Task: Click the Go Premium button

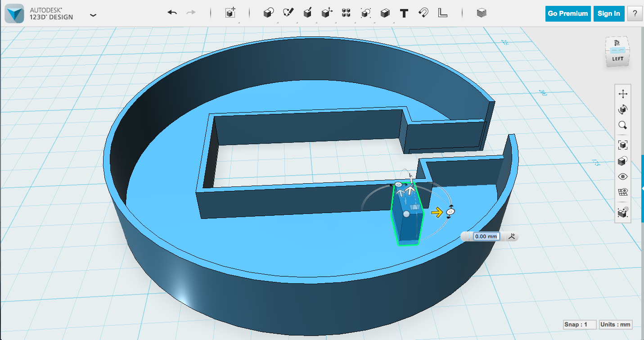Action: pos(568,14)
